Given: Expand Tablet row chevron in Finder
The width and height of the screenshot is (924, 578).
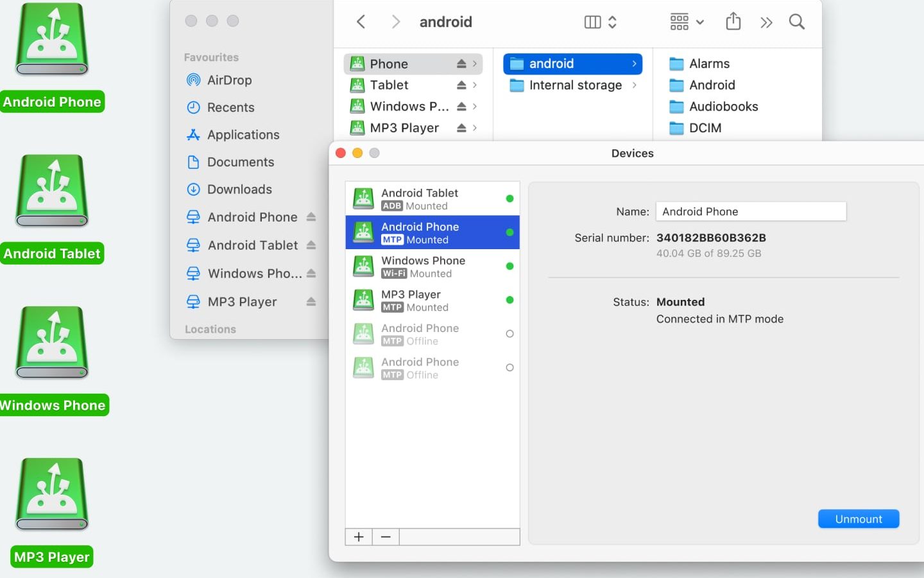Looking at the screenshot, I should (475, 85).
